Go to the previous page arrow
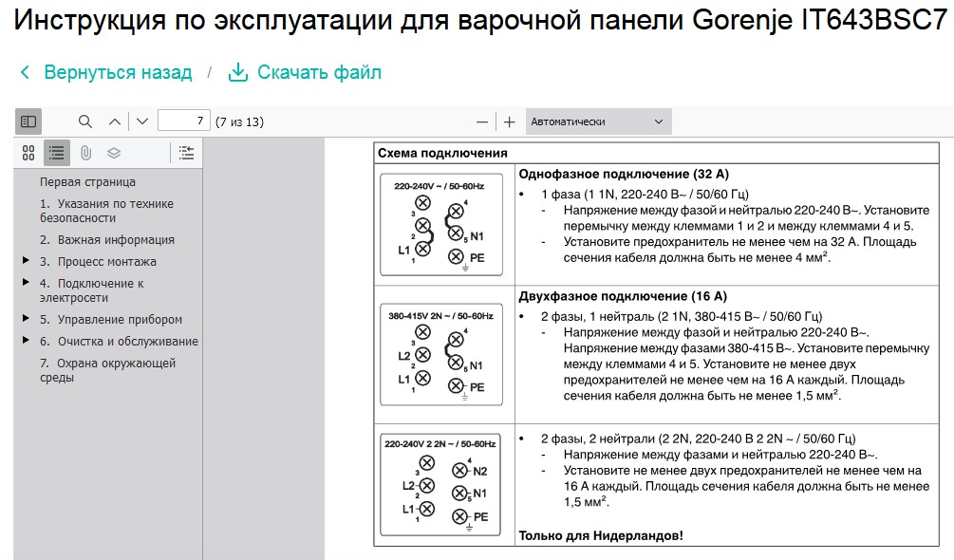Screen dimensions: 954x560 coord(114,121)
